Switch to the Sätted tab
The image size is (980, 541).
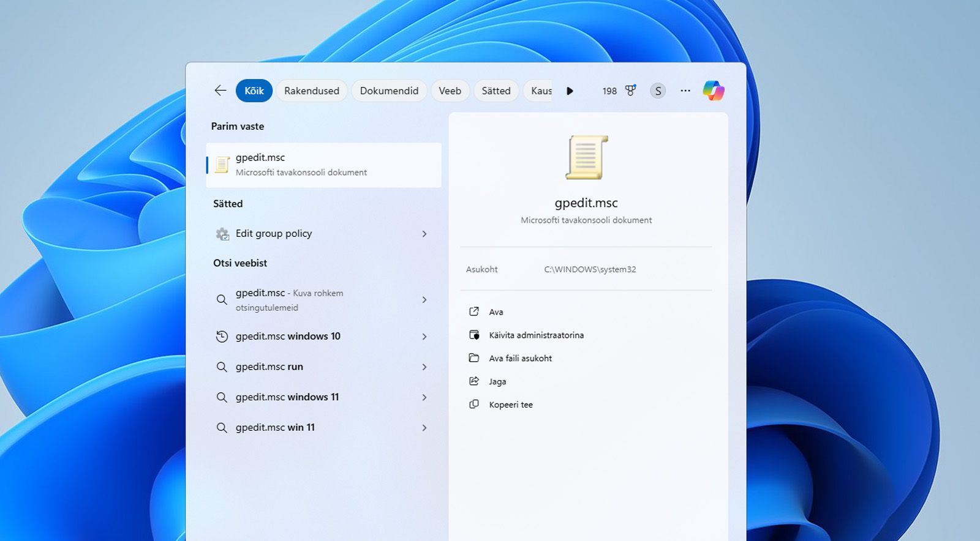pyautogui.click(x=496, y=91)
